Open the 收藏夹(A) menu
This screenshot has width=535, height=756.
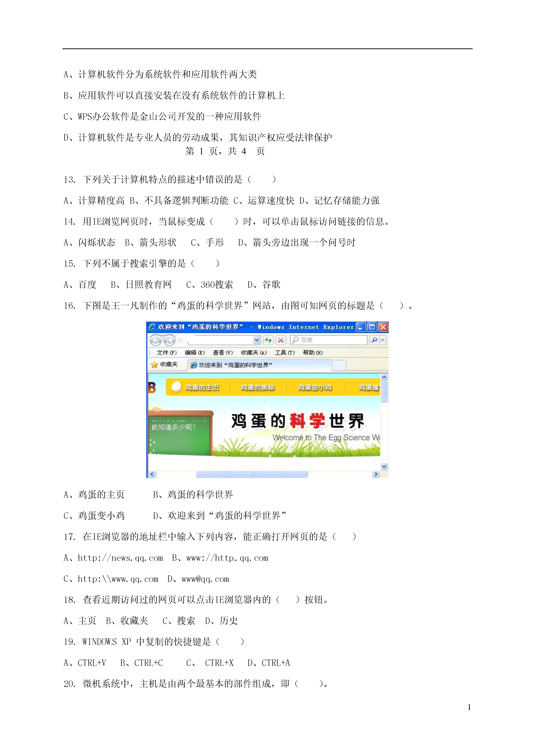[x=253, y=353]
